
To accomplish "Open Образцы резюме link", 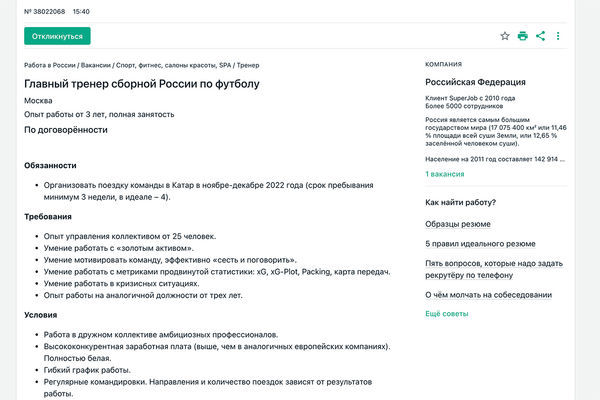I will 457,224.
